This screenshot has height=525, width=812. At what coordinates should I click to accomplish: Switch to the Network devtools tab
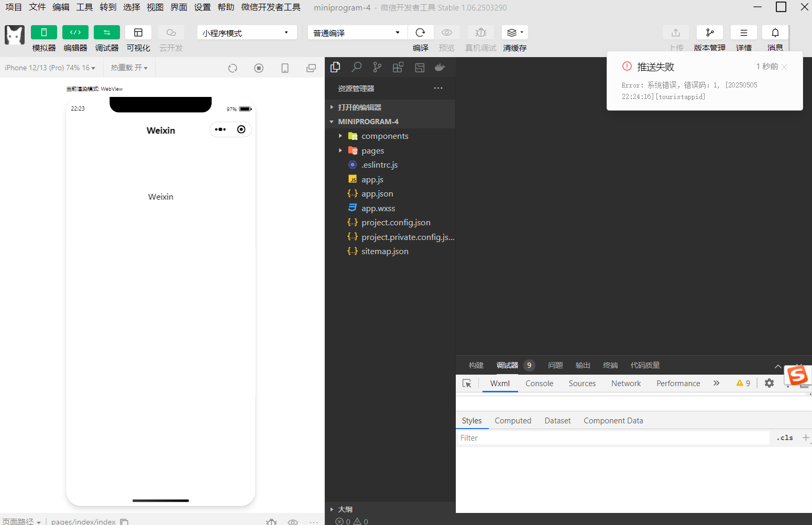click(626, 384)
